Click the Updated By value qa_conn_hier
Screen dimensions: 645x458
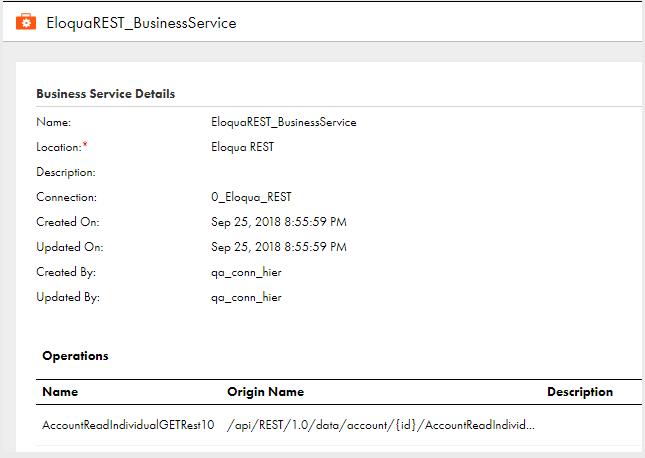246,297
